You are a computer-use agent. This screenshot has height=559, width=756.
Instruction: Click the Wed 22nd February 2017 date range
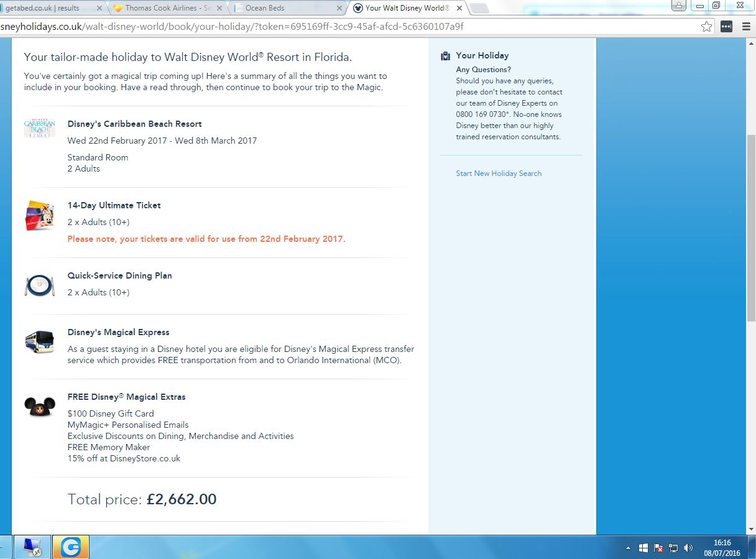pyautogui.click(x=162, y=141)
